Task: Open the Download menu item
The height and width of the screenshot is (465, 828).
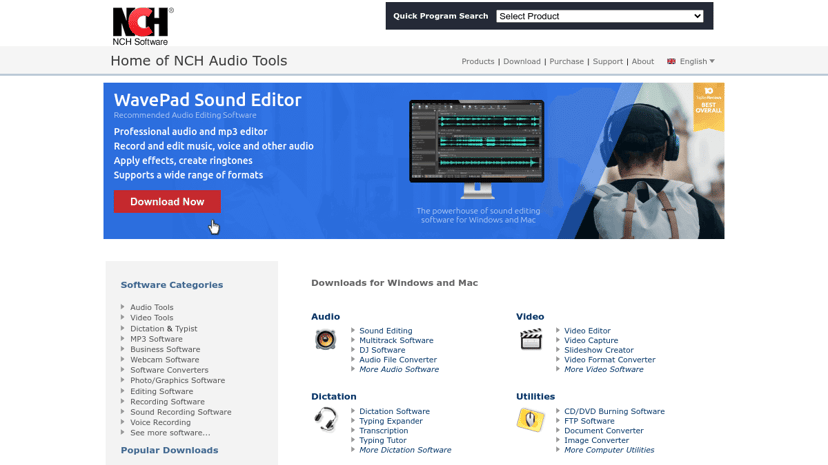Action: (x=522, y=61)
